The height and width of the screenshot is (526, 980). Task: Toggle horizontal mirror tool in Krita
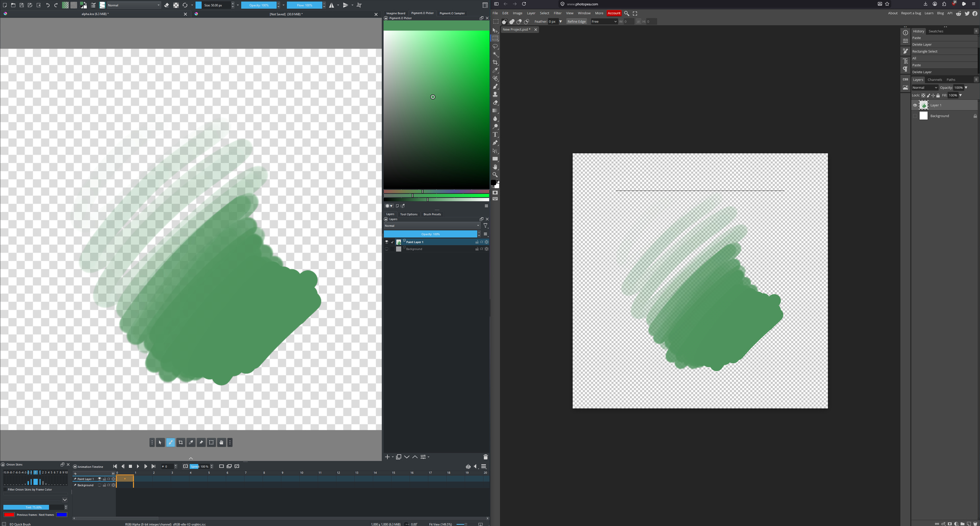click(x=332, y=5)
